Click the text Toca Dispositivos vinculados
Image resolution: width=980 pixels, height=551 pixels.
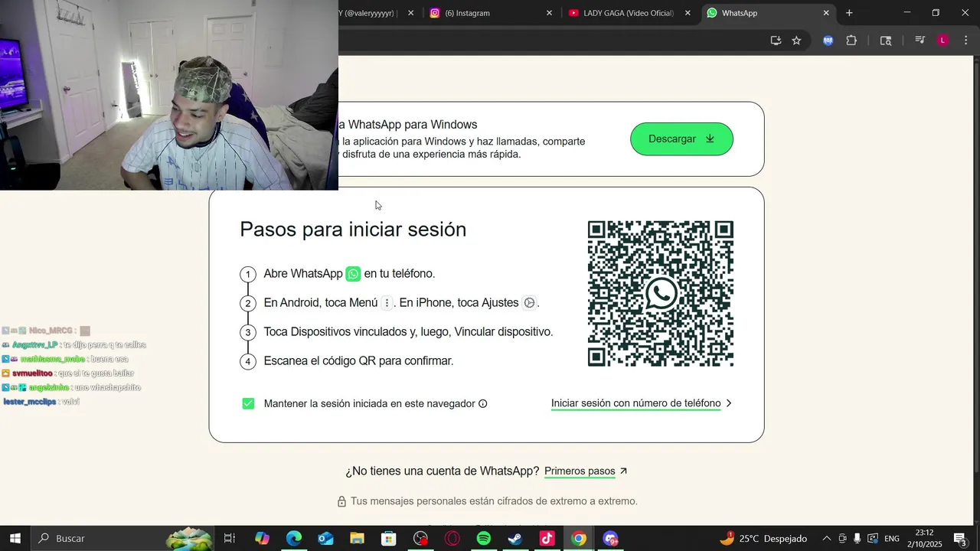click(x=408, y=332)
